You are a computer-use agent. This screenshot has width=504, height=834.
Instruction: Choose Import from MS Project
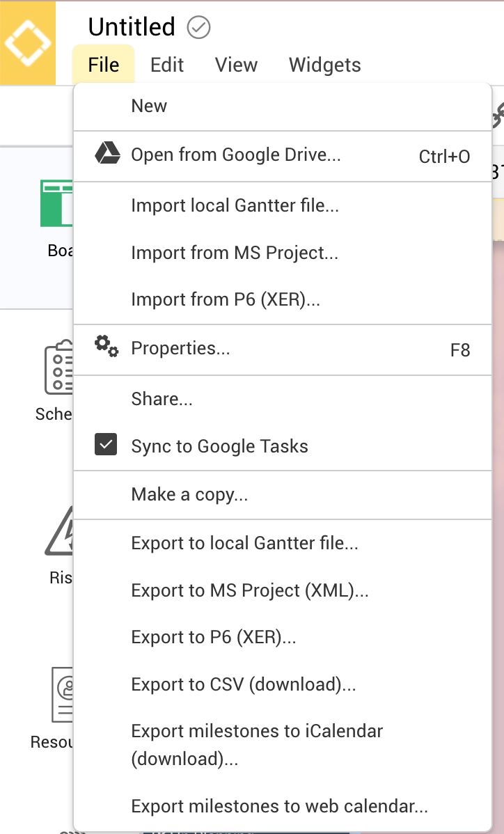pyautogui.click(x=283, y=253)
